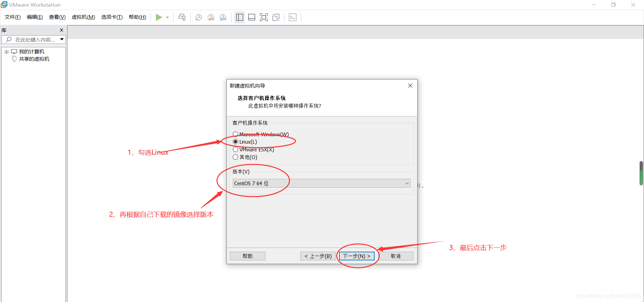Viewport: 644px width, 302px height.
Task: Select the Microsoft Windows(W) radio button
Action: coord(235,134)
